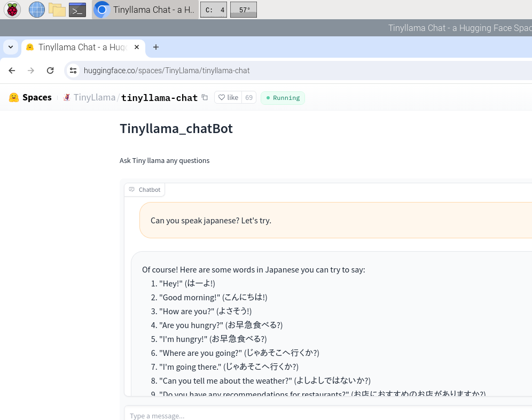Reload the current page
The height and width of the screenshot is (420, 532).
pos(50,71)
